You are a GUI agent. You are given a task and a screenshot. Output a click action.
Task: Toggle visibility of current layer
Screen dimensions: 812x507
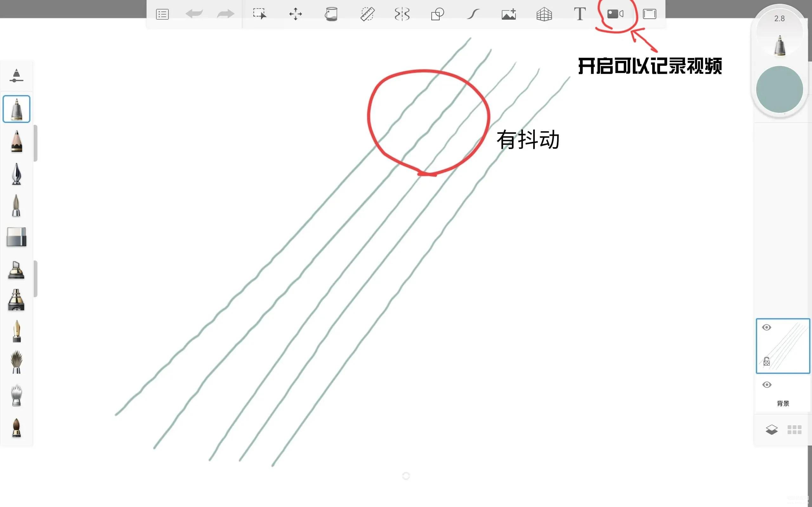coord(766,327)
